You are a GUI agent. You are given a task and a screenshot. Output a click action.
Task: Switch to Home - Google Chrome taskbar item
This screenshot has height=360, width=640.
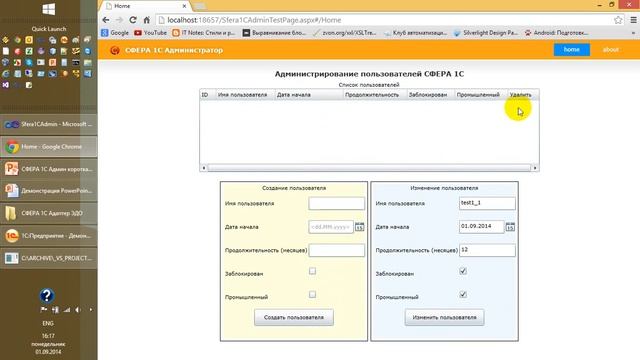(49, 147)
